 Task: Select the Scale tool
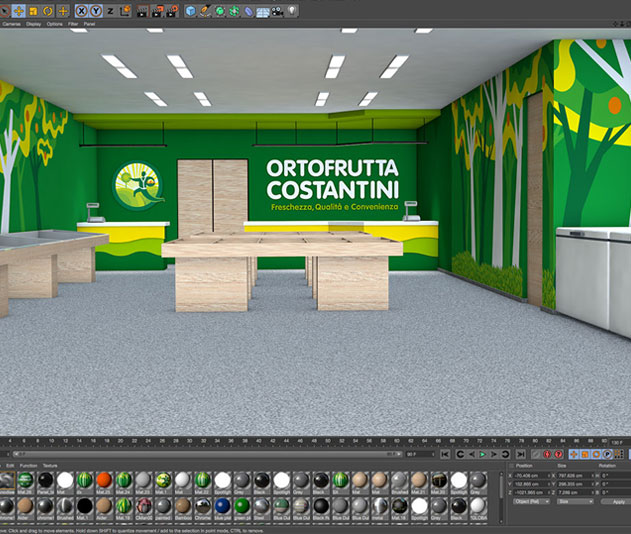point(33,11)
